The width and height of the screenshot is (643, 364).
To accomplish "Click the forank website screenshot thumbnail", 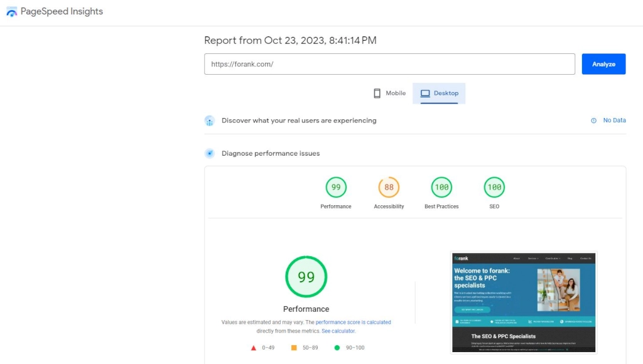I will click(x=524, y=302).
